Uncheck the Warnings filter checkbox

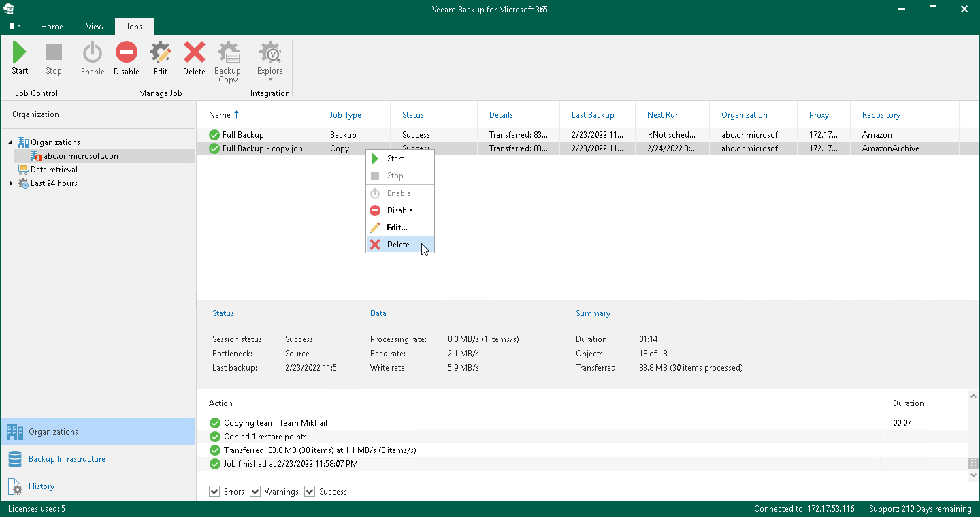[255, 491]
